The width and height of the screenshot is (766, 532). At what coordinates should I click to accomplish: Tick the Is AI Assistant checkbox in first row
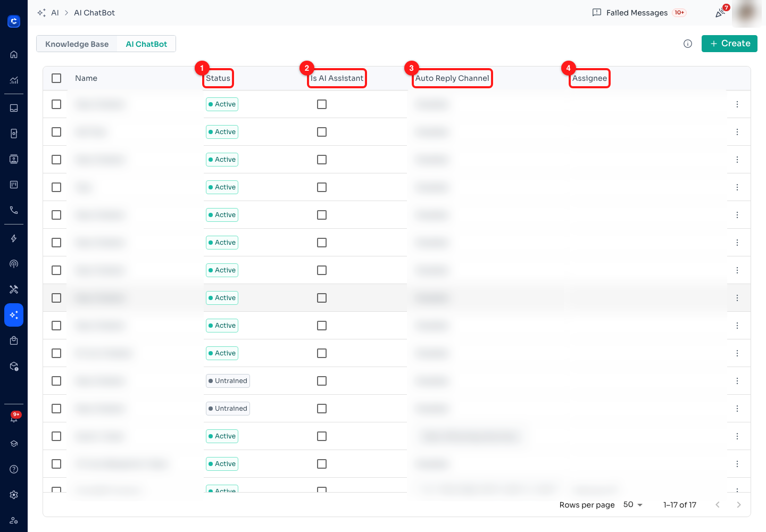pyautogui.click(x=322, y=104)
